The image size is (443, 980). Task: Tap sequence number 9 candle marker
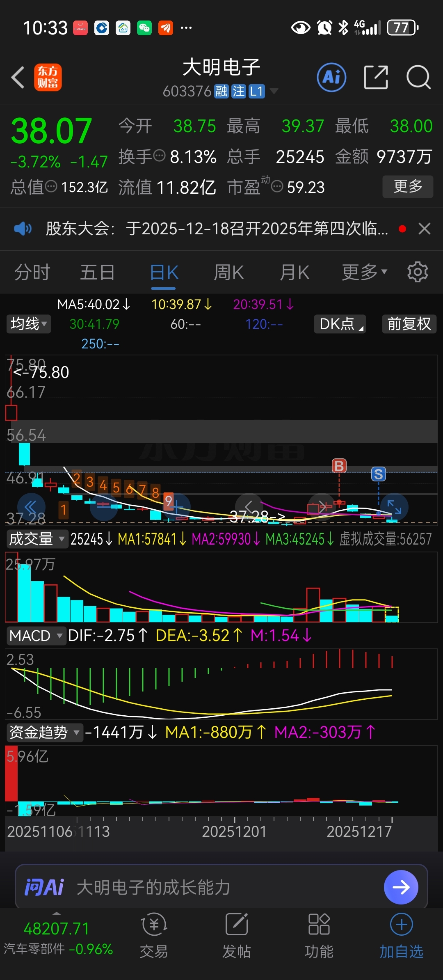click(168, 501)
